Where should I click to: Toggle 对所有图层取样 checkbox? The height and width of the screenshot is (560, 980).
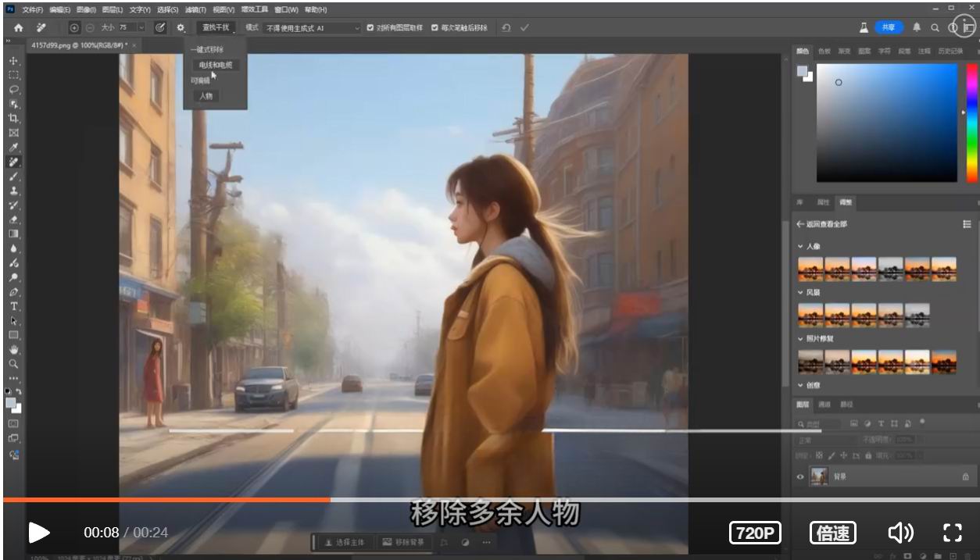[370, 27]
